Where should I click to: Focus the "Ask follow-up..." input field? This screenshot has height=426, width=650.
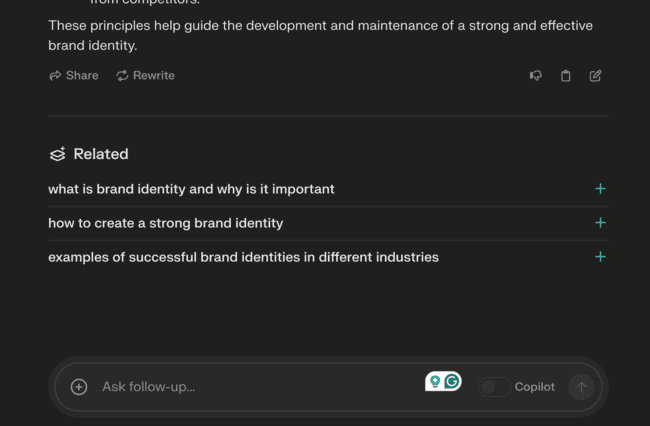pyautogui.click(x=250, y=387)
